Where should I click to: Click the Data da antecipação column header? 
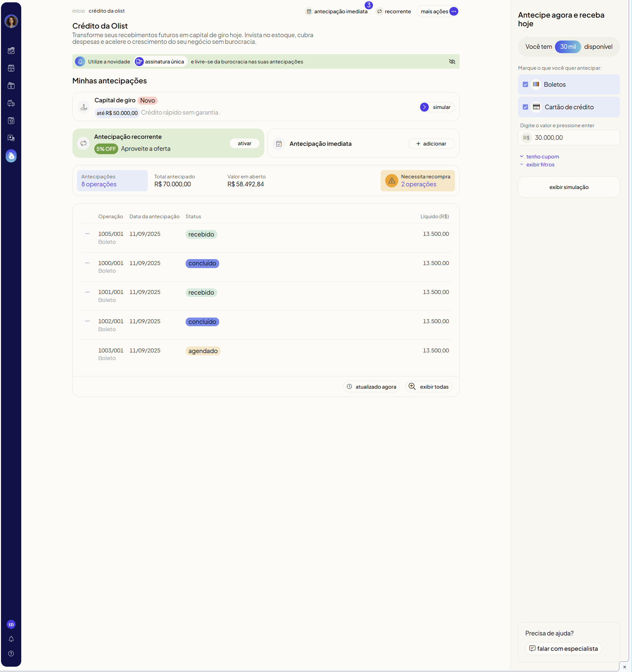(x=154, y=217)
